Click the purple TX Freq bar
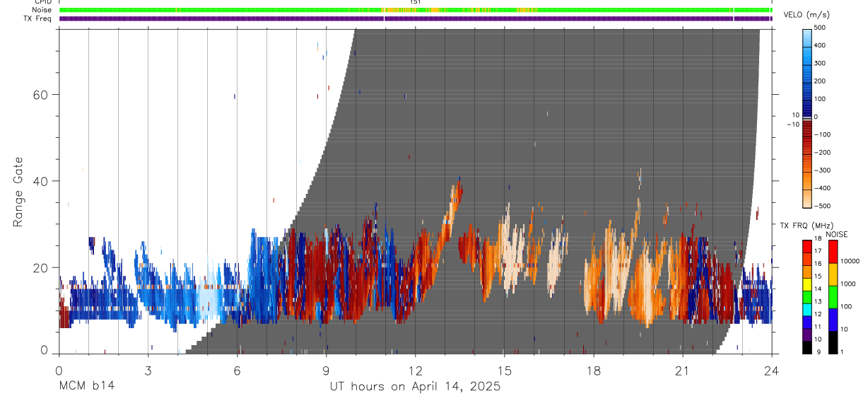This screenshot has height=401, width=868. 416,18
